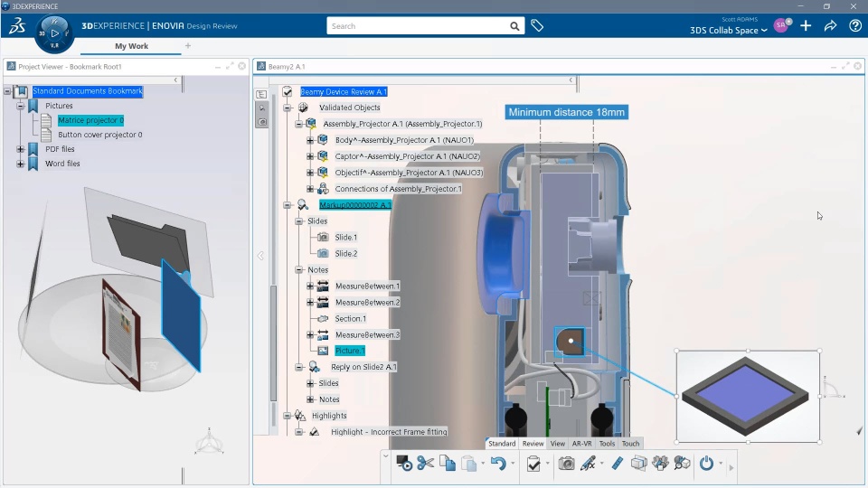Click the 3DS logo icon
The height and width of the screenshot is (488, 868).
click(17, 26)
